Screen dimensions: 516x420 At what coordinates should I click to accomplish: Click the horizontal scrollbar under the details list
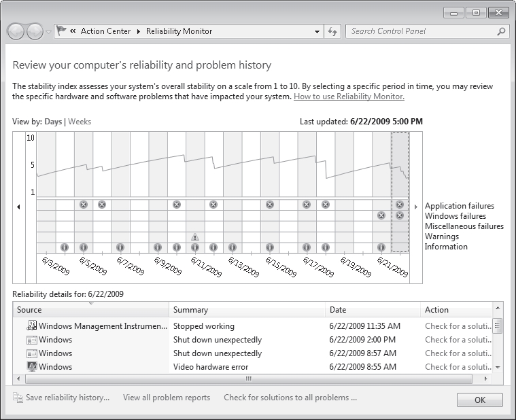click(x=248, y=379)
